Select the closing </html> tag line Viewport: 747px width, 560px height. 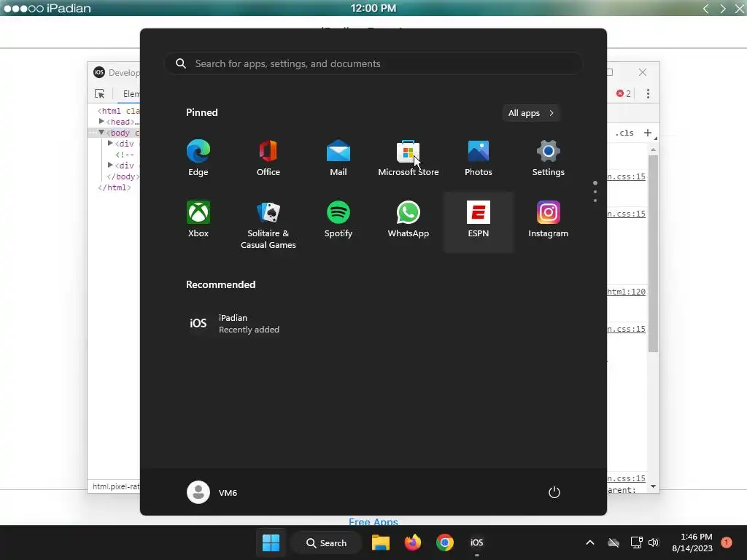pos(115,187)
